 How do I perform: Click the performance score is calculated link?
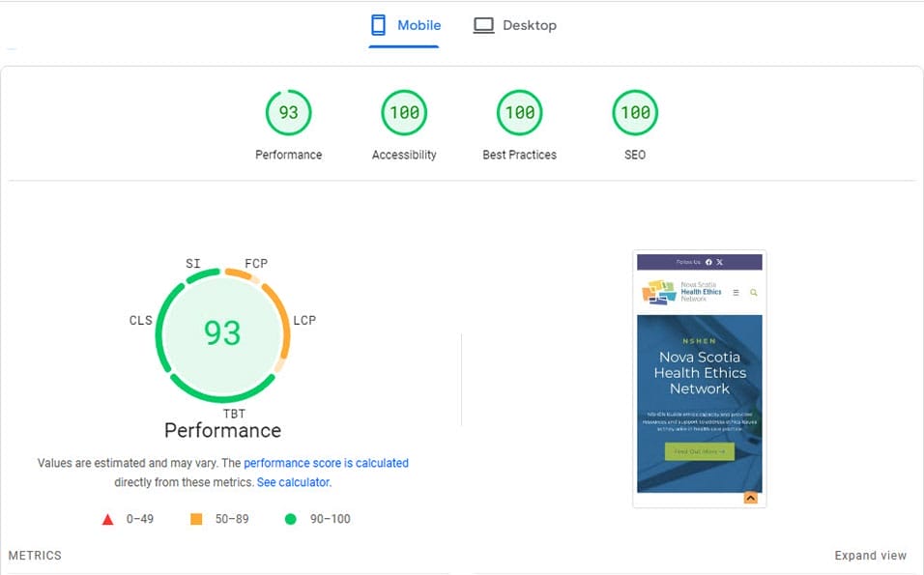[x=326, y=463]
